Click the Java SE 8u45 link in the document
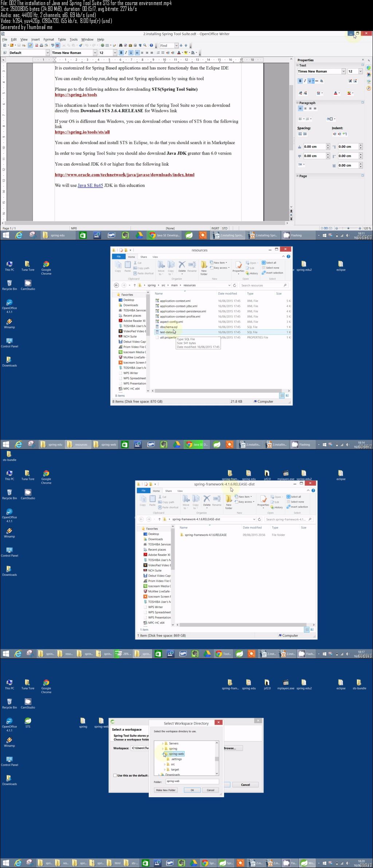Image resolution: width=373 pixels, height=868 pixels. coord(90,185)
